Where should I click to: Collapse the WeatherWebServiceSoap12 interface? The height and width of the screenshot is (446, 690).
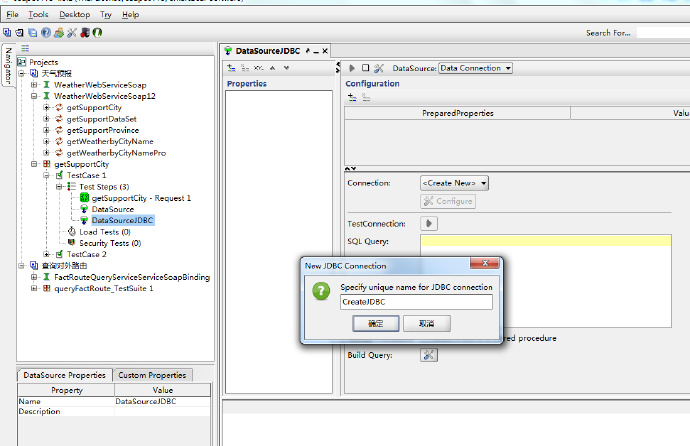pyautogui.click(x=34, y=96)
